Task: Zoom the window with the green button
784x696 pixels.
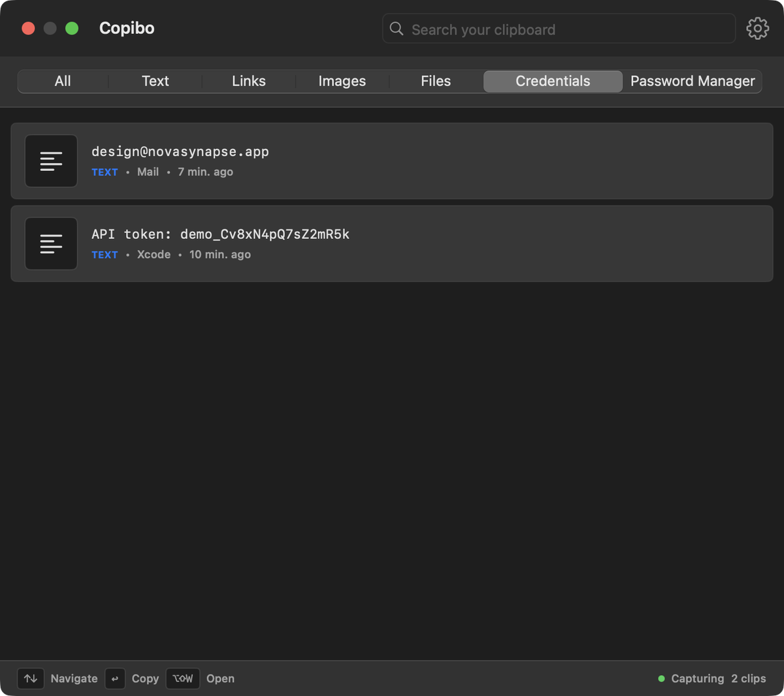Action: point(72,28)
